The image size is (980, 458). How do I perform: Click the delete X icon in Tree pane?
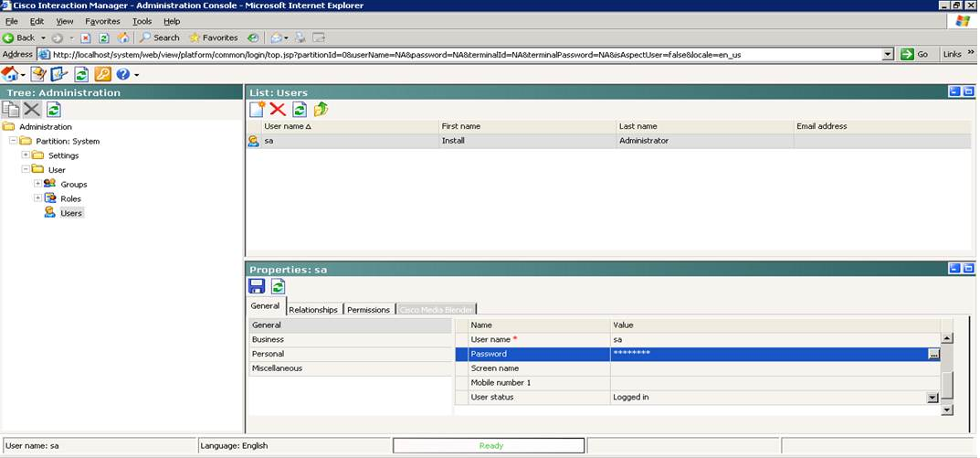click(x=32, y=110)
